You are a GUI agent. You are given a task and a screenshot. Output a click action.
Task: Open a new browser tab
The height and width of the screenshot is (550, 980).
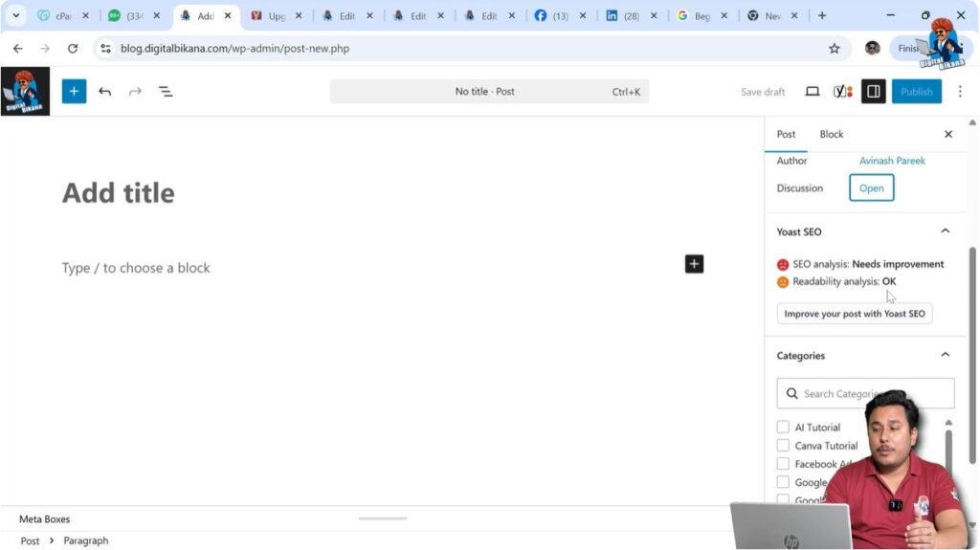coord(822,15)
